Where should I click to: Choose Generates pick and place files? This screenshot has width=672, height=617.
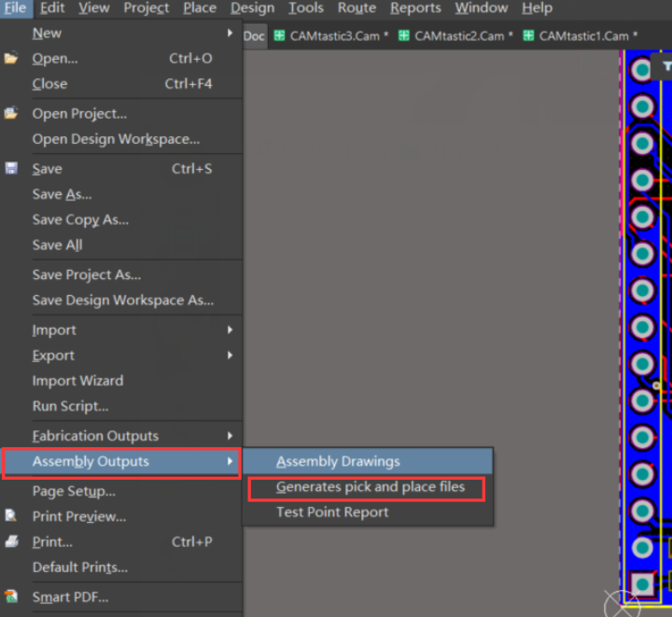[x=368, y=486]
